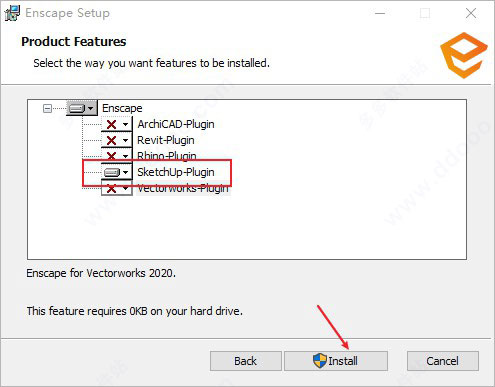Click the hard drive icon beside SketchUp-Plugin
495x387 pixels.
(x=112, y=172)
